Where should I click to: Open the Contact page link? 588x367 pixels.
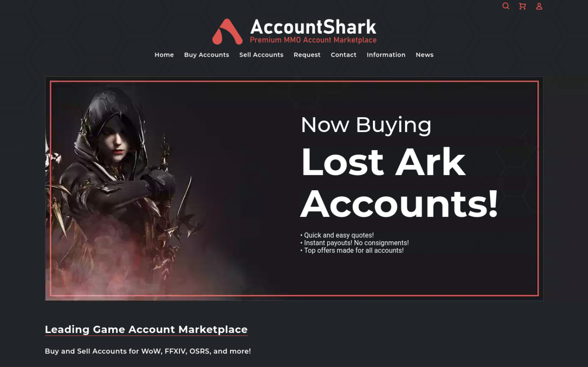point(343,55)
